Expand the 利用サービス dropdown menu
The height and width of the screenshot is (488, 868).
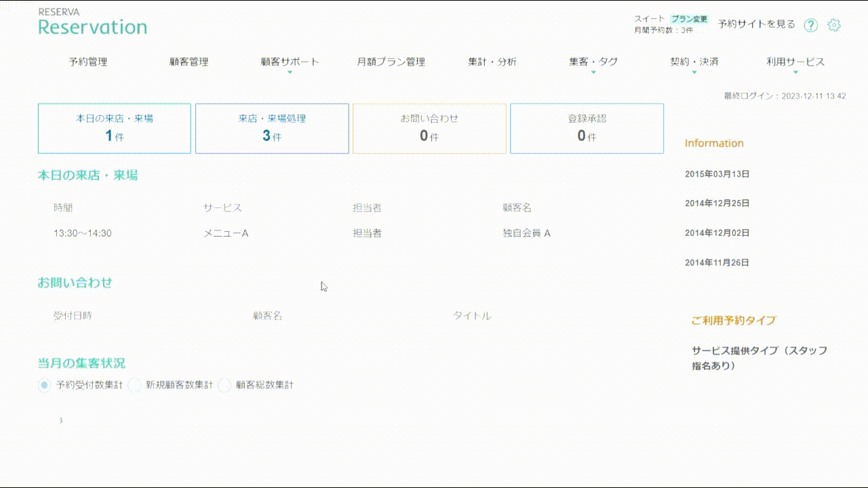[795, 62]
